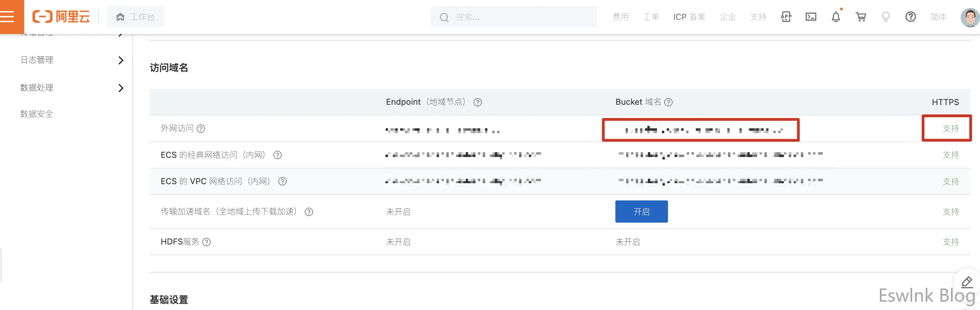Image resolution: width=980 pixels, height=310 pixels.
Task: Open the ICP 备案 top menu
Action: click(689, 17)
